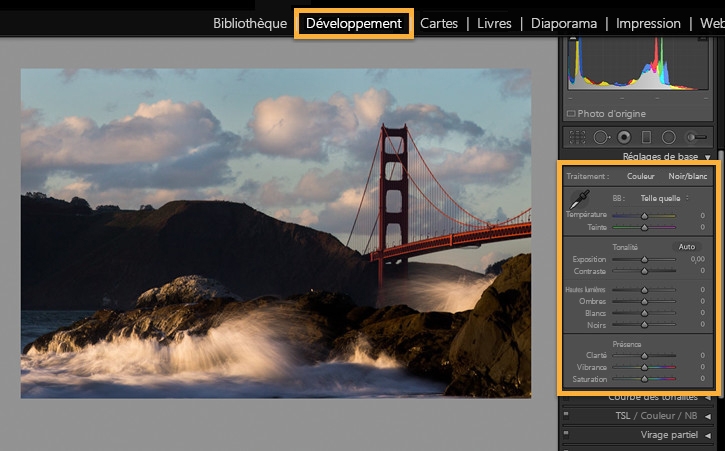
Task: Click the Traitement label
Action: (587, 176)
